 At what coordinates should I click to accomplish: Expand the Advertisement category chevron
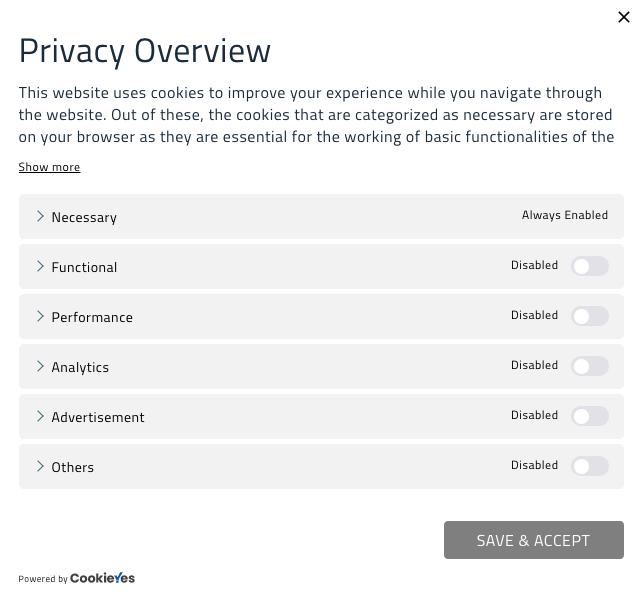pos(40,416)
